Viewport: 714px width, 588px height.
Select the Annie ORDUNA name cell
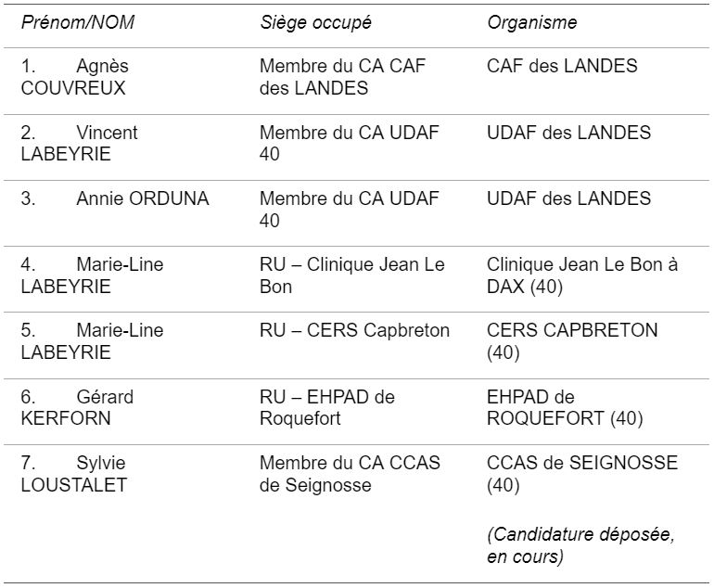[x=116, y=199]
